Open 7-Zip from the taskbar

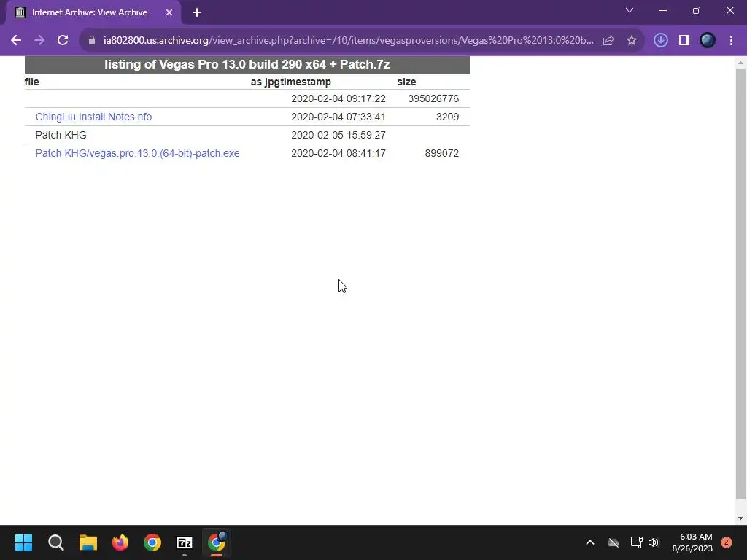tap(185, 542)
